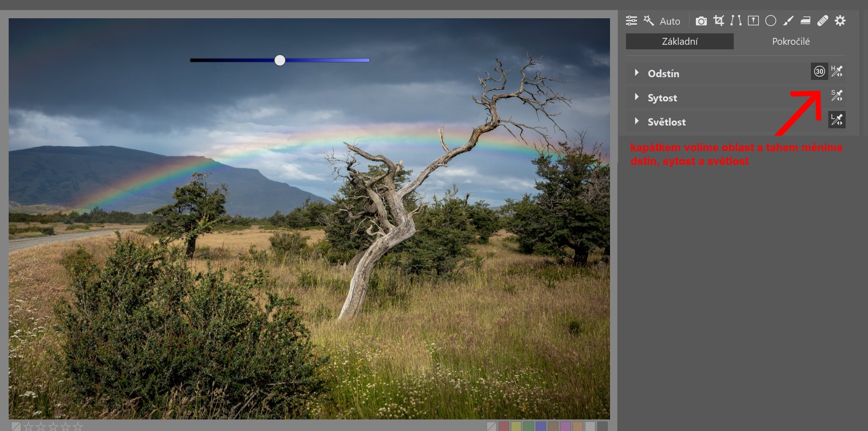The height and width of the screenshot is (431, 868).
Task: Assign the light gray color label
Action: coord(590,426)
